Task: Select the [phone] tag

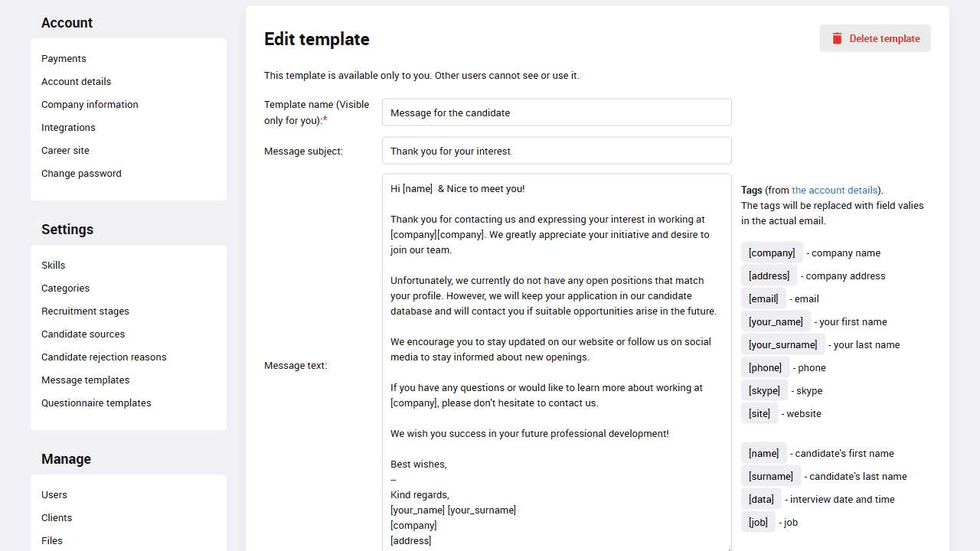Action: [765, 367]
